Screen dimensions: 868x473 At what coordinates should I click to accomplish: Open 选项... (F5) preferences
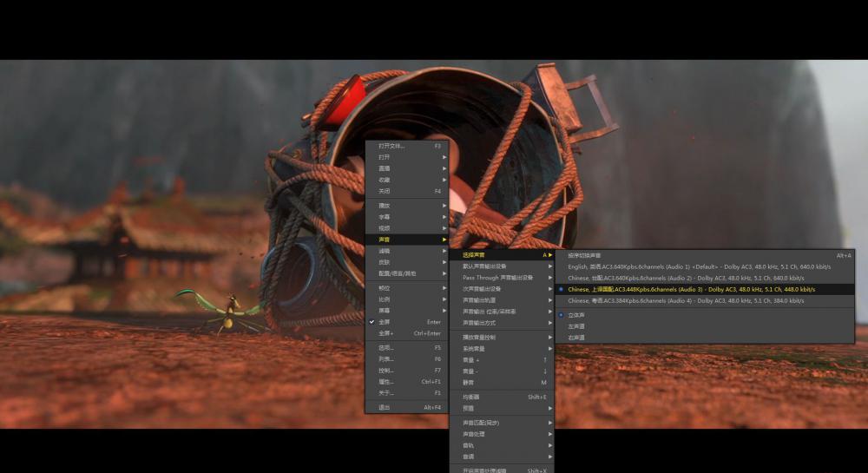[407, 348]
